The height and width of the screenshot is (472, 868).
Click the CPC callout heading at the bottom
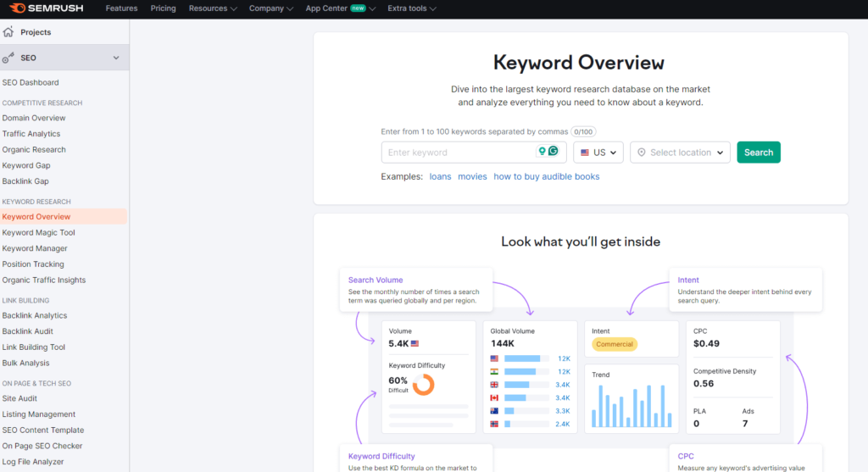(685, 456)
